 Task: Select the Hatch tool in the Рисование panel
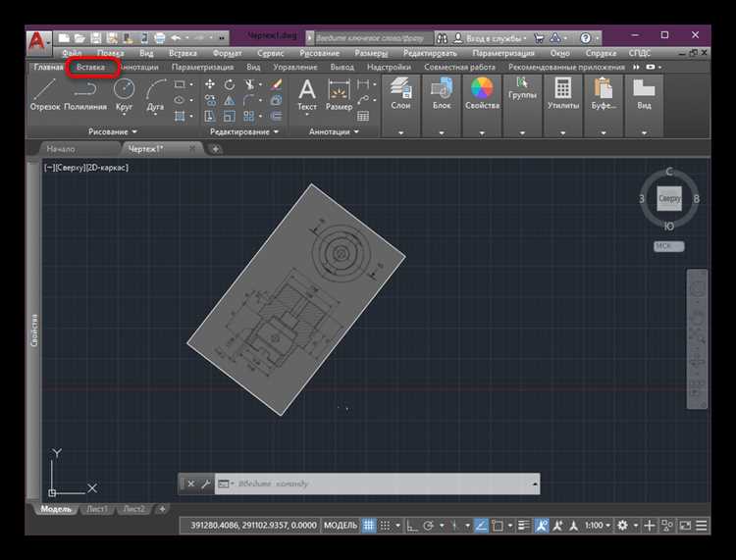(180, 116)
